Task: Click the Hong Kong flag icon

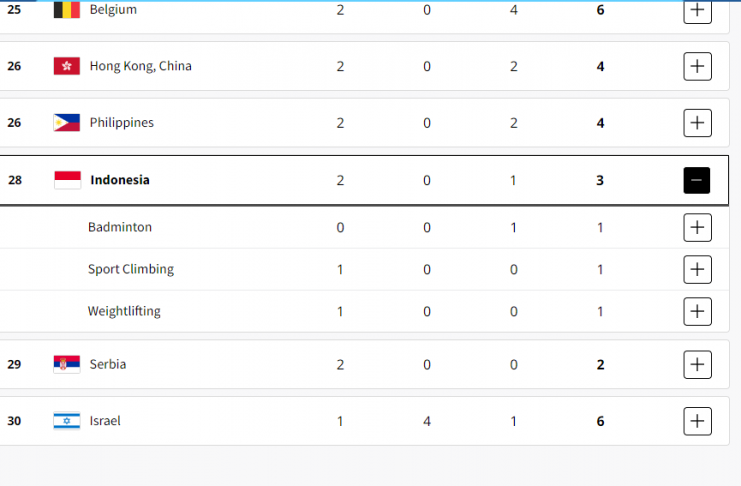Action: click(67, 67)
